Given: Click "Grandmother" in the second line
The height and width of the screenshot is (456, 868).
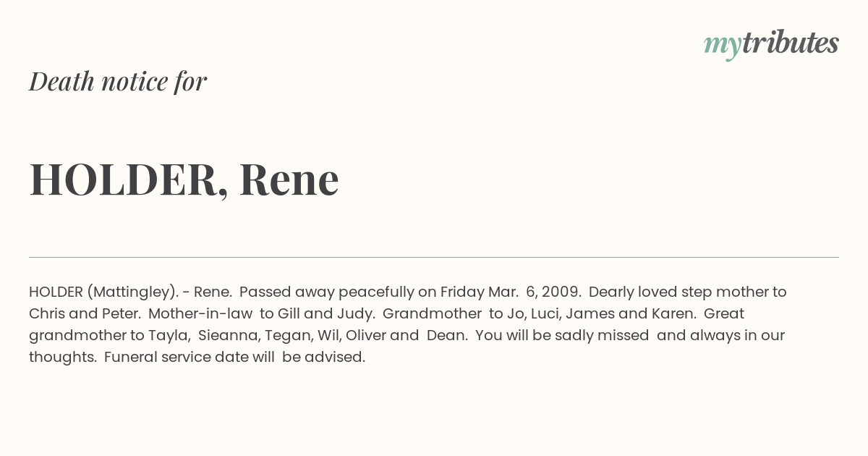Looking at the screenshot, I should click(432, 314).
